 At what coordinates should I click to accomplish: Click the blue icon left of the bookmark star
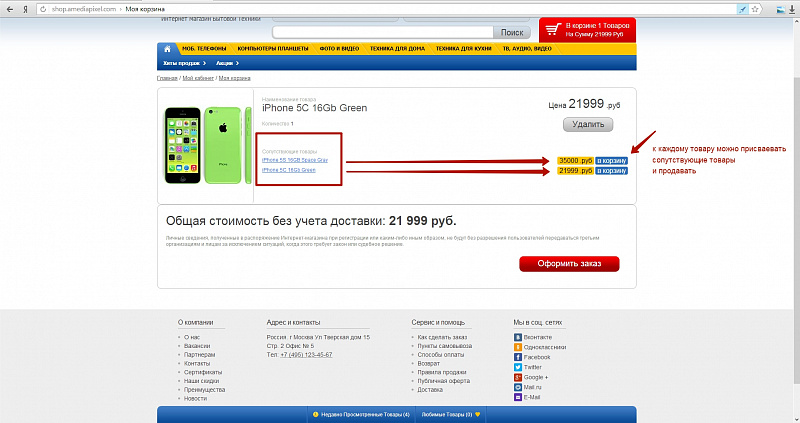pos(742,9)
